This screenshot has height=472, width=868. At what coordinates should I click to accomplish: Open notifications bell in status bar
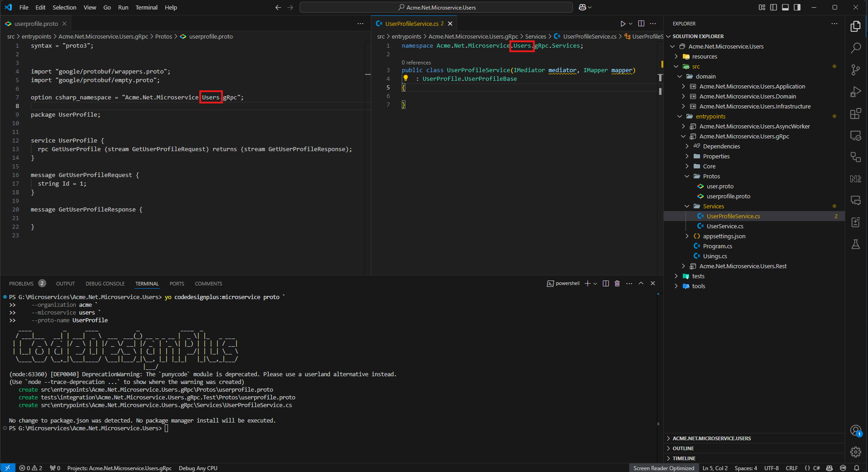(x=857, y=468)
